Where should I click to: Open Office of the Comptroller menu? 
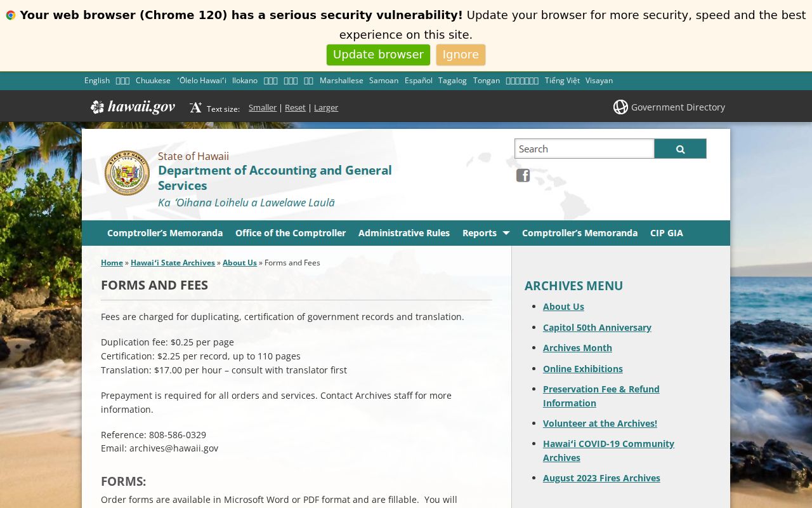coord(291,233)
